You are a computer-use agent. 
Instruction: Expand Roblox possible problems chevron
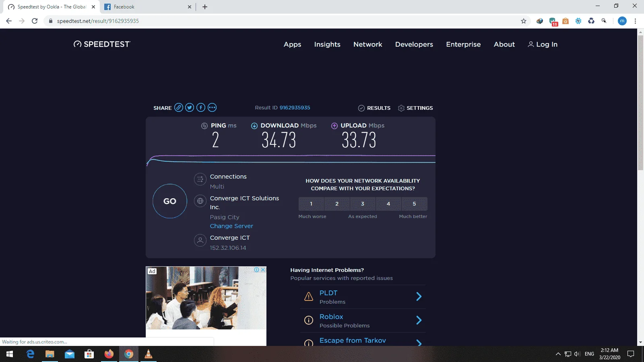419,320
